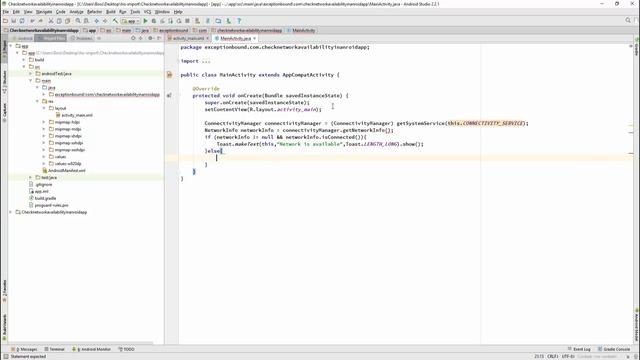The height and width of the screenshot is (360, 640).
Task: Click the Navigate Back arrow icon
Action: click(x=96, y=21)
